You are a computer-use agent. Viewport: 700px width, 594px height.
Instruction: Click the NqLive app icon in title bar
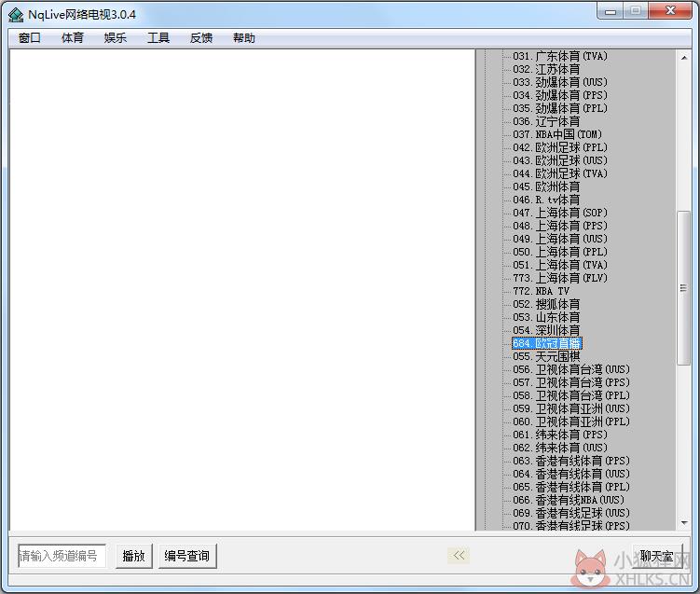pyautogui.click(x=16, y=15)
